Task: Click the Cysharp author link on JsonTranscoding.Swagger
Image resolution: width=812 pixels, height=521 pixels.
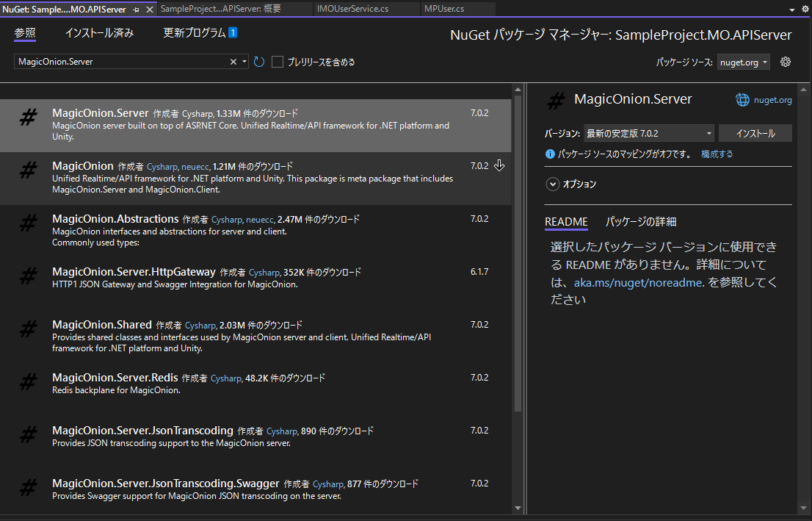Action: click(x=328, y=484)
